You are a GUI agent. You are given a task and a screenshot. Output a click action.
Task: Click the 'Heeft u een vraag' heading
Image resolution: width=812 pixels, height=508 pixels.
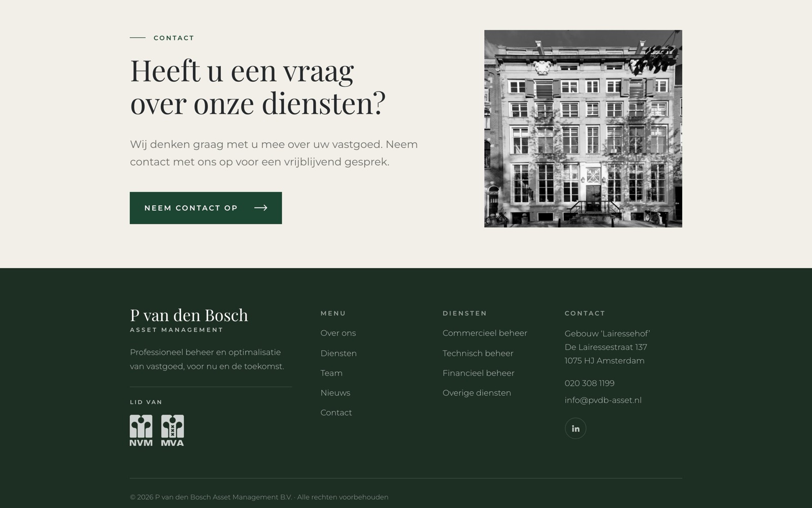258,87
